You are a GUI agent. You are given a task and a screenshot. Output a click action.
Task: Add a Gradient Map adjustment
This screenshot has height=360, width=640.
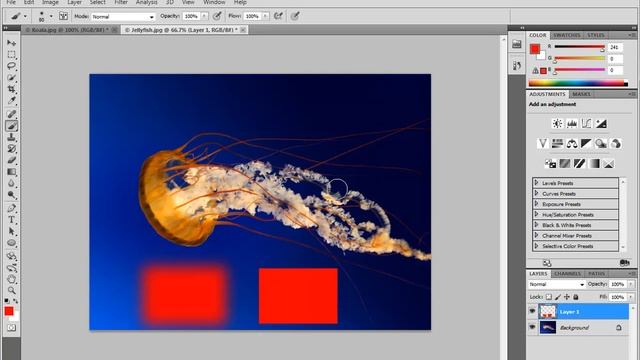[594, 164]
